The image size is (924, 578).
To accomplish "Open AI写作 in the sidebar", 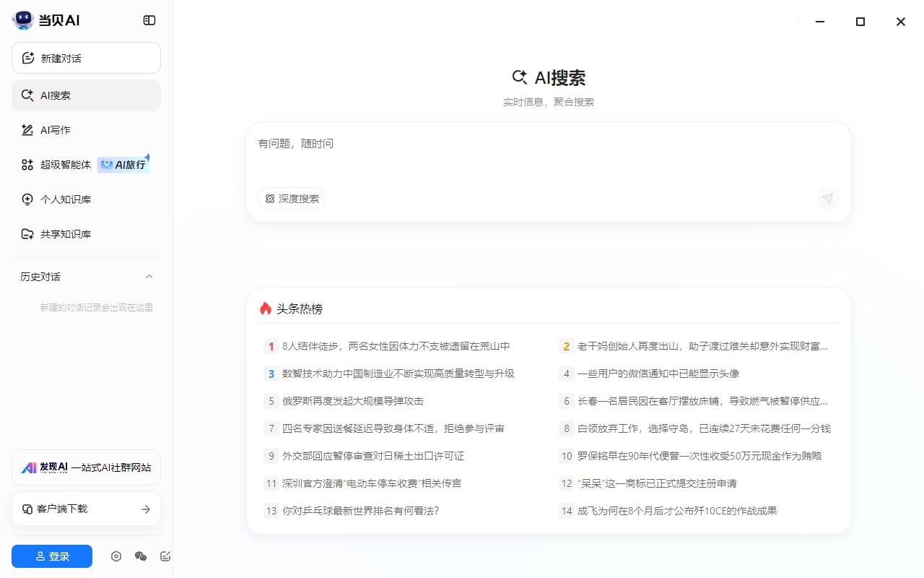I will coord(86,130).
